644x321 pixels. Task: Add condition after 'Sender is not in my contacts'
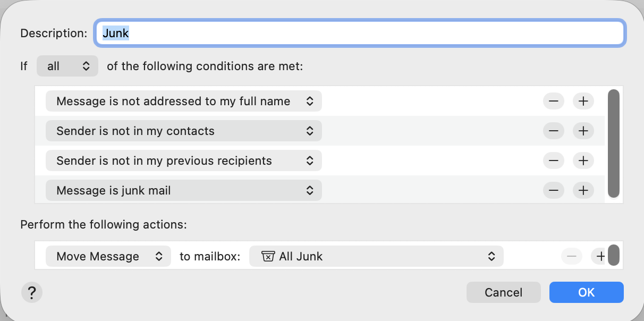(583, 131)
